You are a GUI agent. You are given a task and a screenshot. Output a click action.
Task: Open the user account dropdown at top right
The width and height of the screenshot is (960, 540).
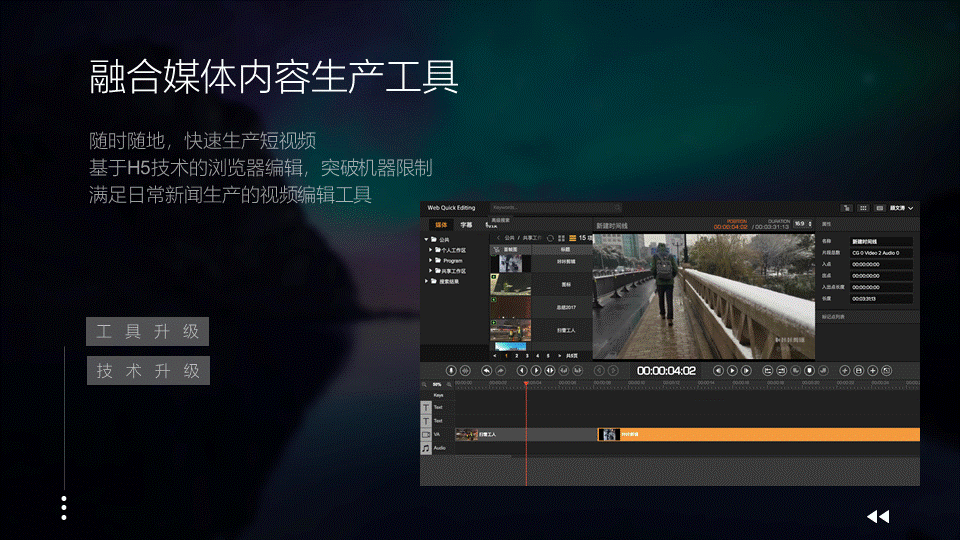902,208
